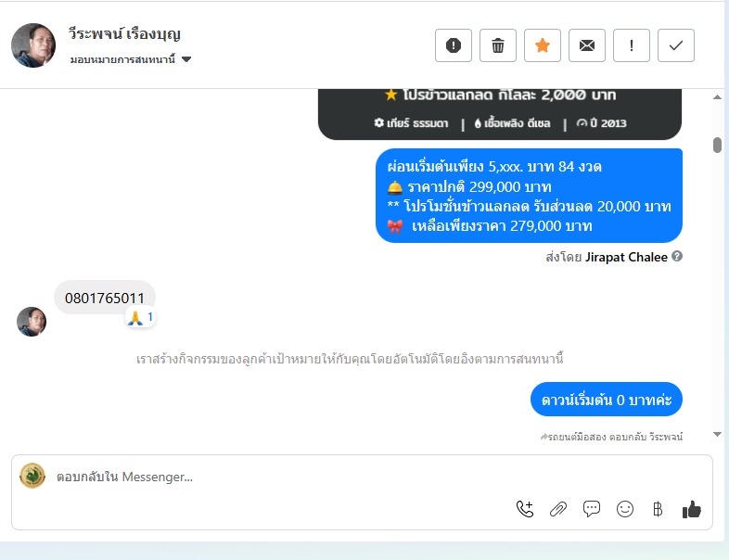The height and width of the screenshot is (560, 729).
Task: Mark conversation done with the checkmark
Action: click(x=676, y=45)
